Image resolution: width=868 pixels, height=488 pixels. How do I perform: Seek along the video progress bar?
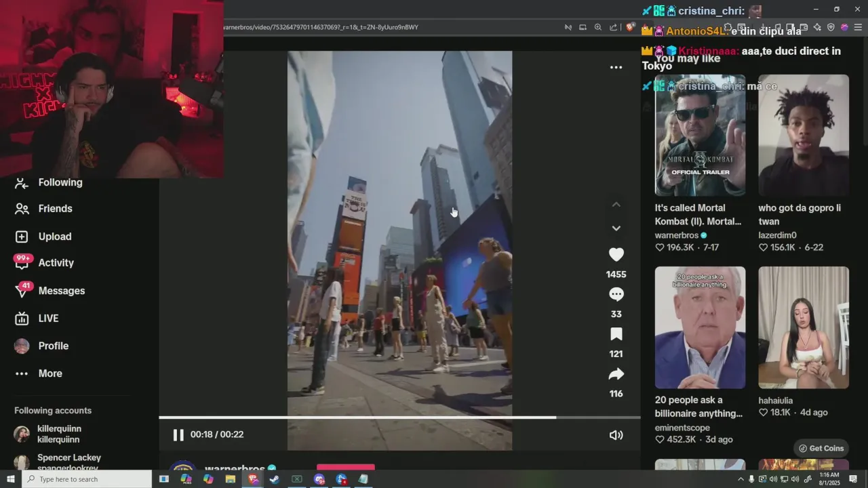click(x=399, y=418)
